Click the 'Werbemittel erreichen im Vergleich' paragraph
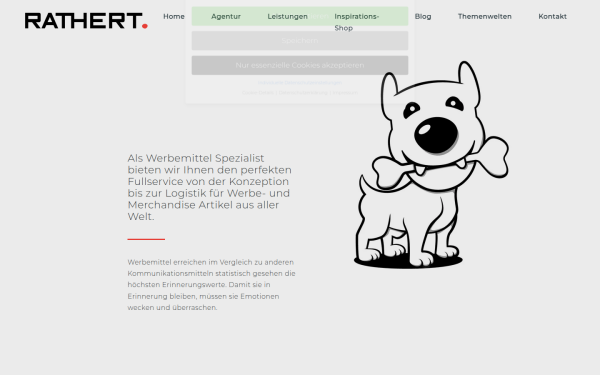This screenshot has height=375, width=600. tap(211, 285)
